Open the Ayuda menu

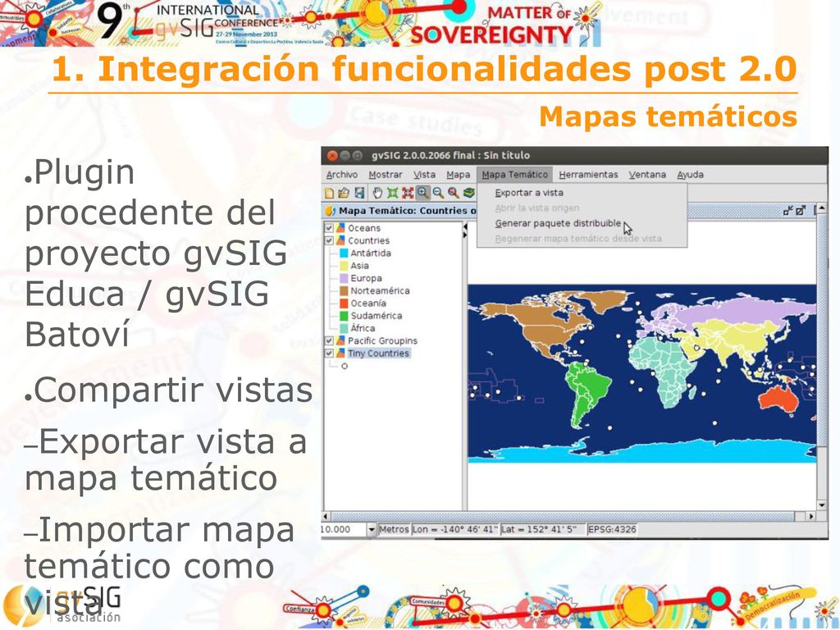[690, 175]
